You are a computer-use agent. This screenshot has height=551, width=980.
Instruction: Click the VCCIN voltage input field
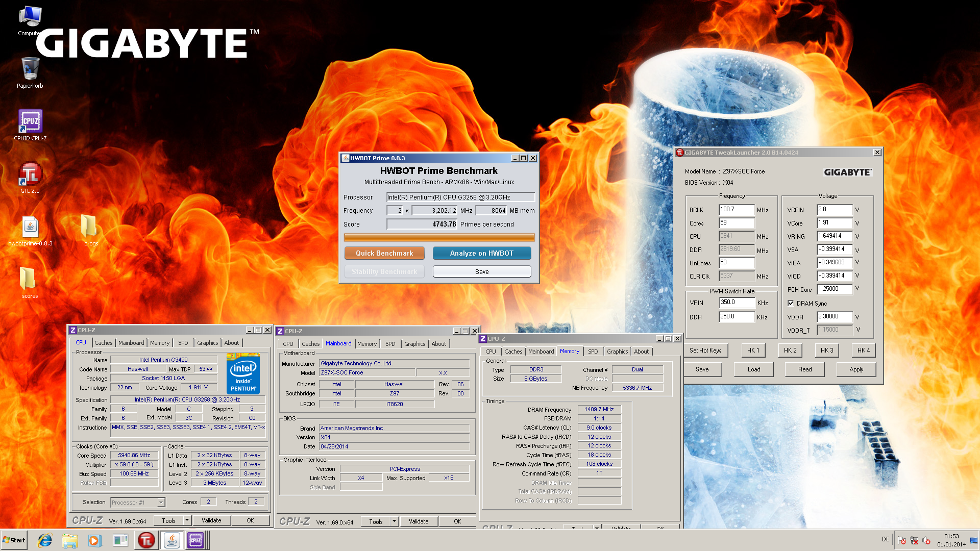[x=835, y=210]
